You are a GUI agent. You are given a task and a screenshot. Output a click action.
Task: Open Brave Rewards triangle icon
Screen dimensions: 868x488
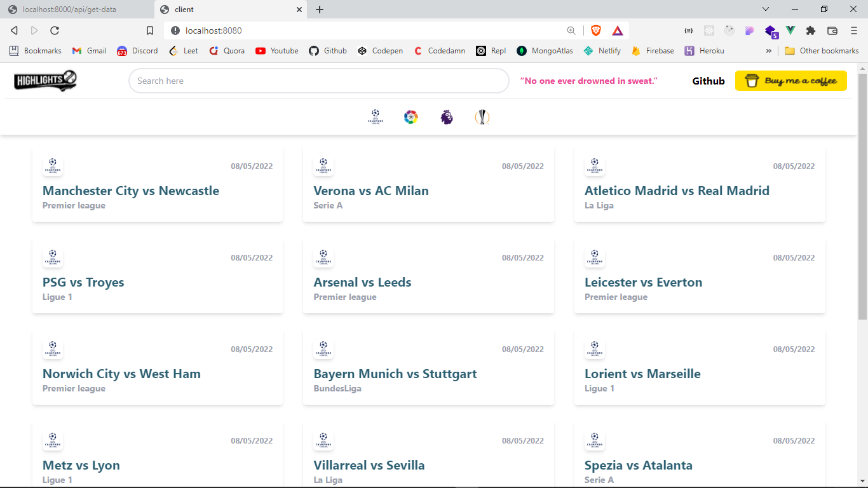coord(618,30)
